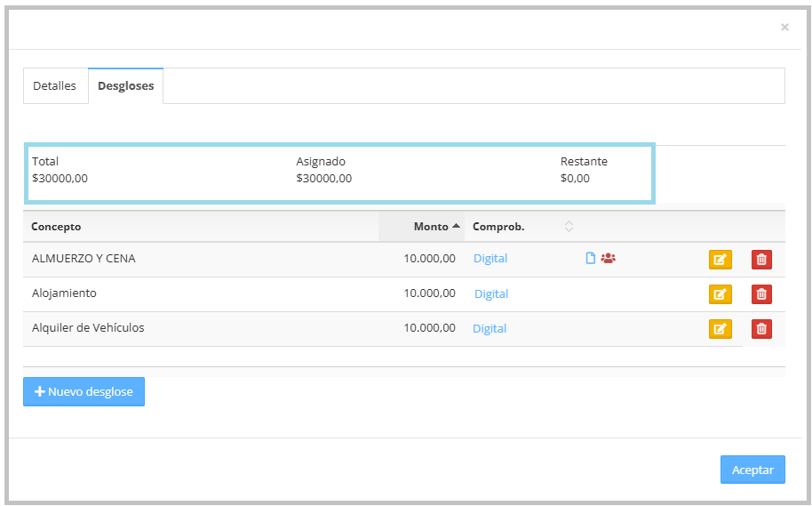The height and width of the screenshot is (506, 812).
Task: Add a new item with Nuevo desglose
Action: [x=84, y=392]
